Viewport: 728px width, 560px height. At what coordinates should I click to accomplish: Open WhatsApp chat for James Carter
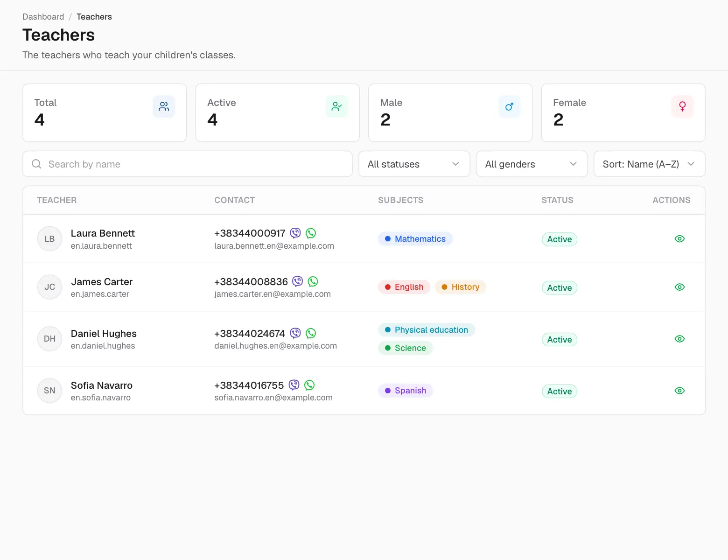pyautogui.click(x=313, y=281)
